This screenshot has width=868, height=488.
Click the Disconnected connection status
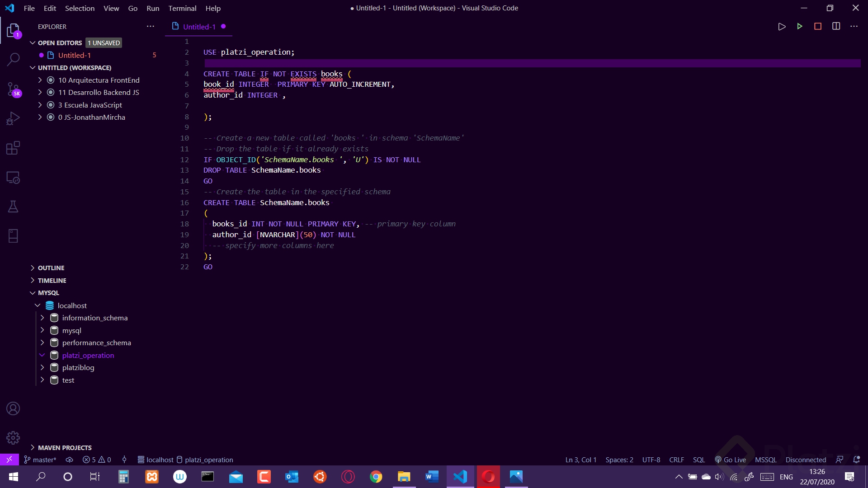coord(806,460)
